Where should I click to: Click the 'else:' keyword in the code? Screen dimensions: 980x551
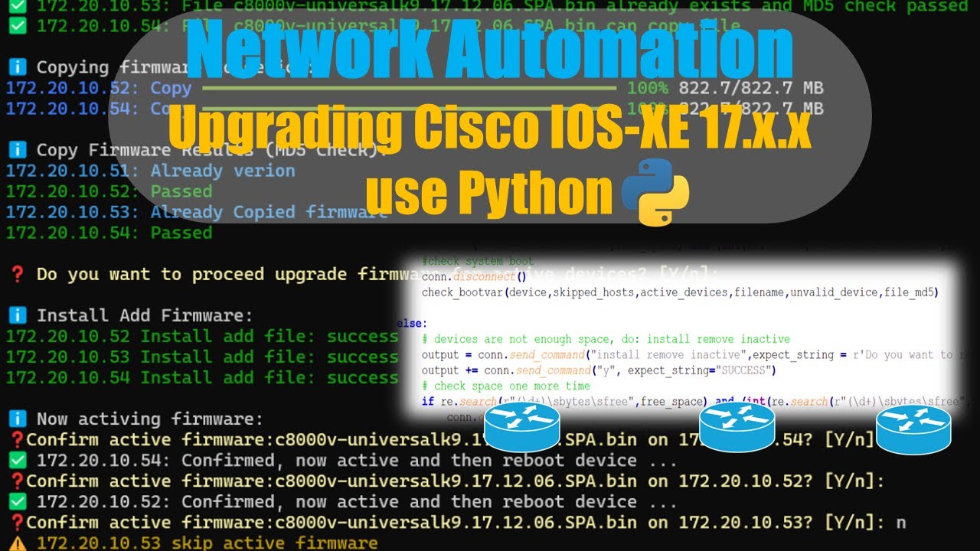[412, 324]
